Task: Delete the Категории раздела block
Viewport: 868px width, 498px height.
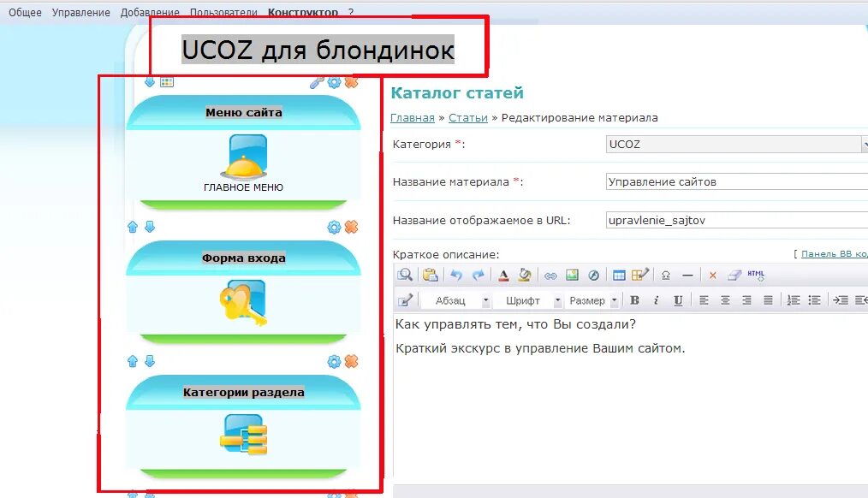Action: pos(352,361)
